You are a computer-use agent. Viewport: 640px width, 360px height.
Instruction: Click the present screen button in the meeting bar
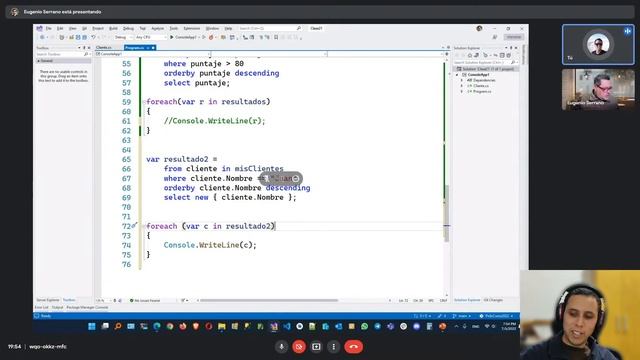[x=316, y=347]
